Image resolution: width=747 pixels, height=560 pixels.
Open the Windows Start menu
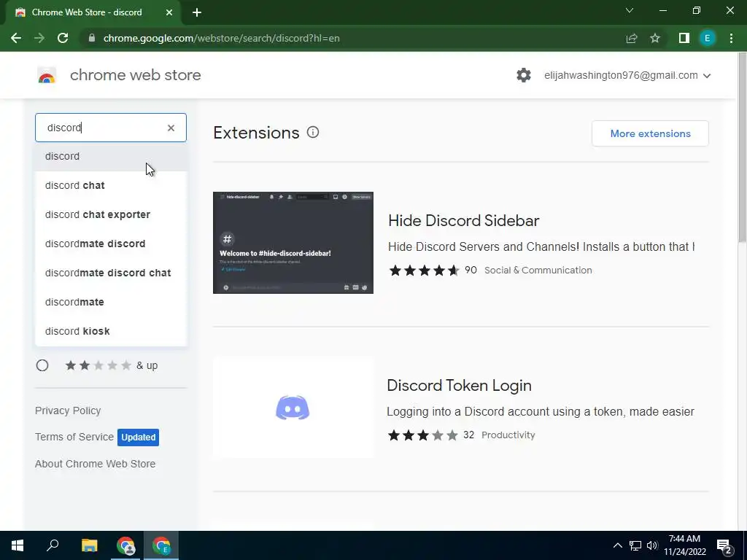coord(18,545)
